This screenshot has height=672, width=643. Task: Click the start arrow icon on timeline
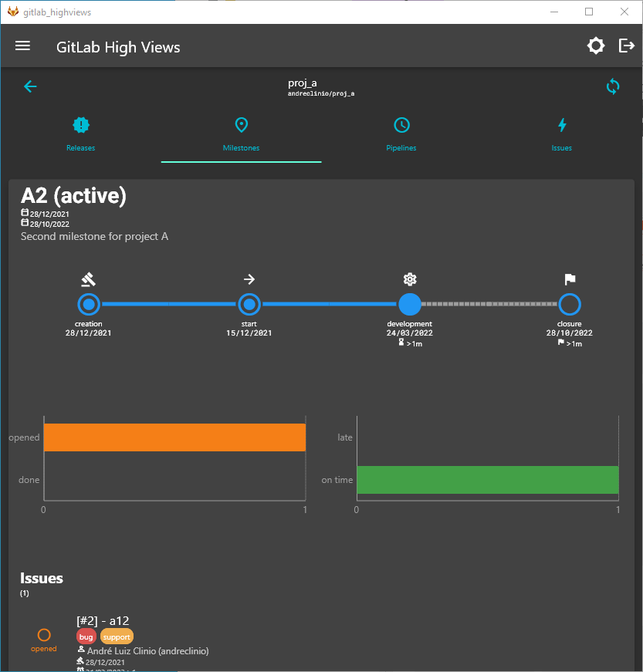click(249, 279)
